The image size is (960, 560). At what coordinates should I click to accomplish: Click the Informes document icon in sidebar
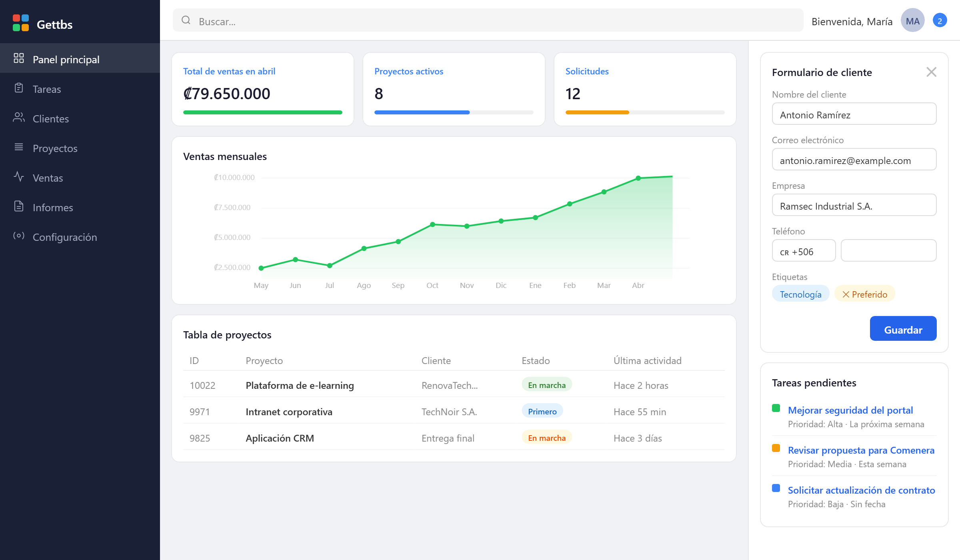tap(19, 206)
